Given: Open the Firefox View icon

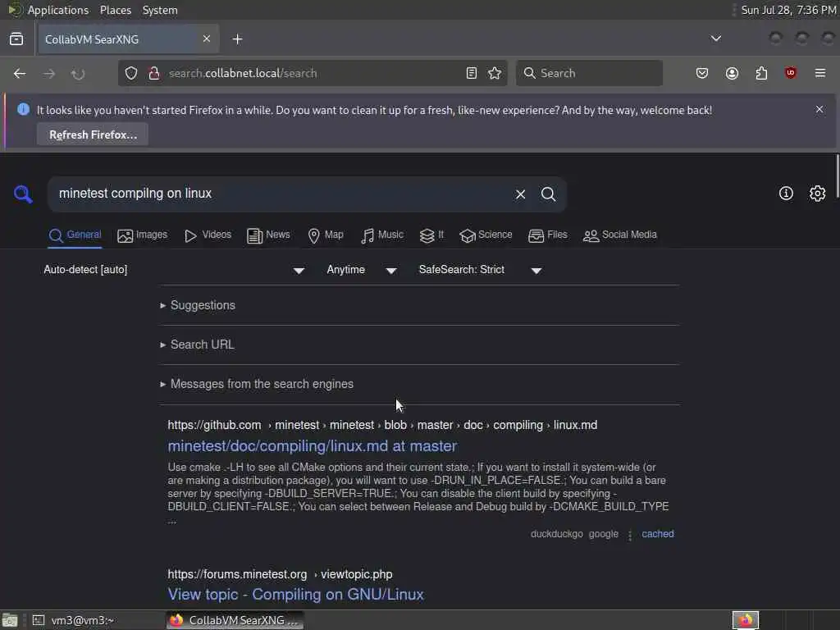Looking at the screenshot, I should click(16, 39).
